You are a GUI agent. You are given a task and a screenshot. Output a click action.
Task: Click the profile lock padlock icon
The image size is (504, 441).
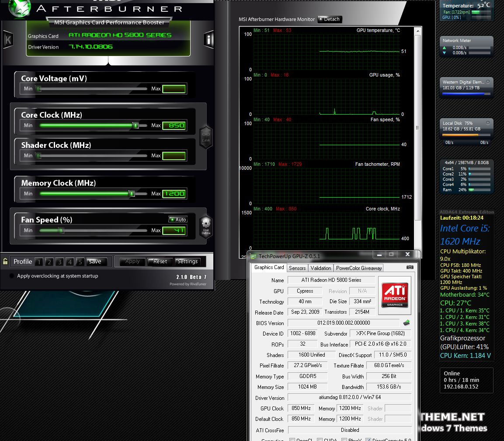5,261
